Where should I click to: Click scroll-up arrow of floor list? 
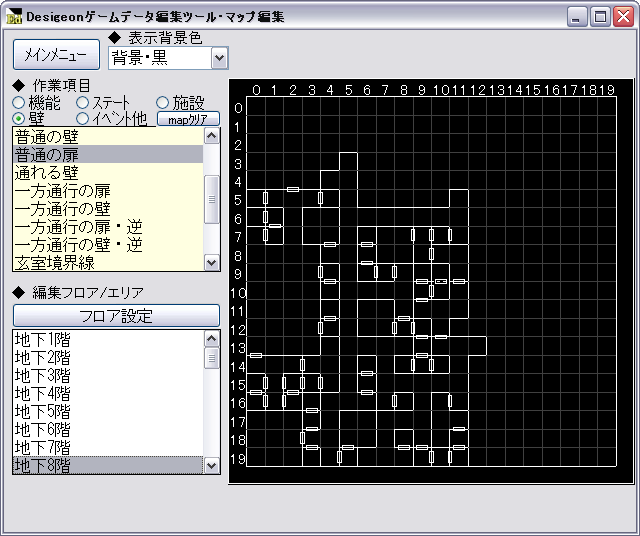pyautogui.click(x=211, y=338)
